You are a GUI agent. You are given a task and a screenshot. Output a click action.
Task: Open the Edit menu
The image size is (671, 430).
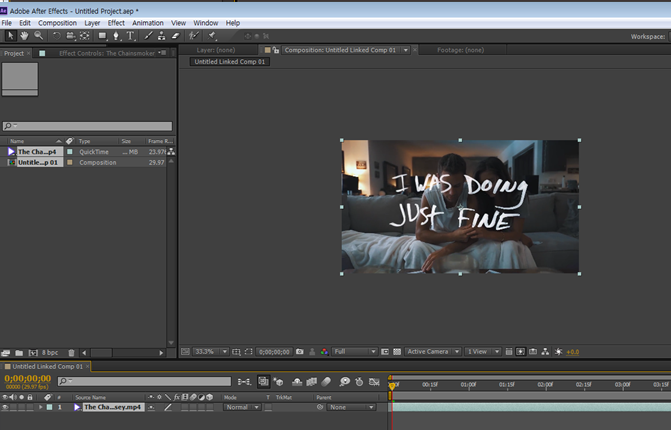click(25, 23)
